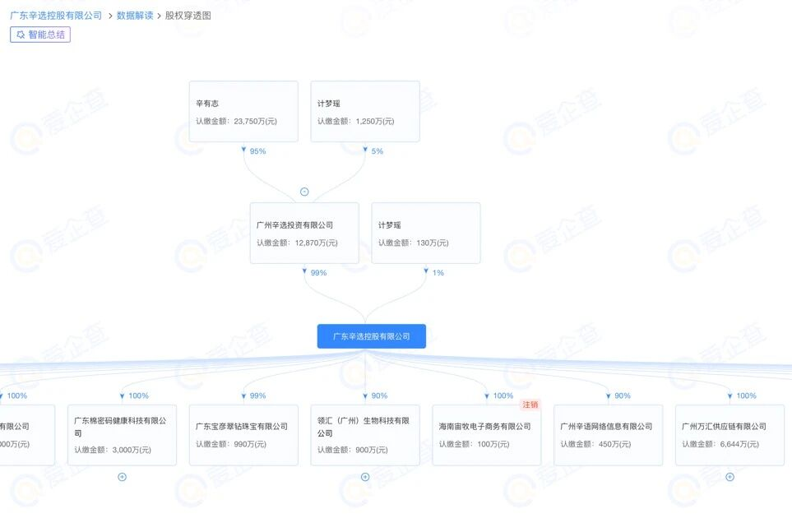Expand the 领汇（广州）生物科技 node
Screen dimensions: 792x532
click(x=365, y=477)
